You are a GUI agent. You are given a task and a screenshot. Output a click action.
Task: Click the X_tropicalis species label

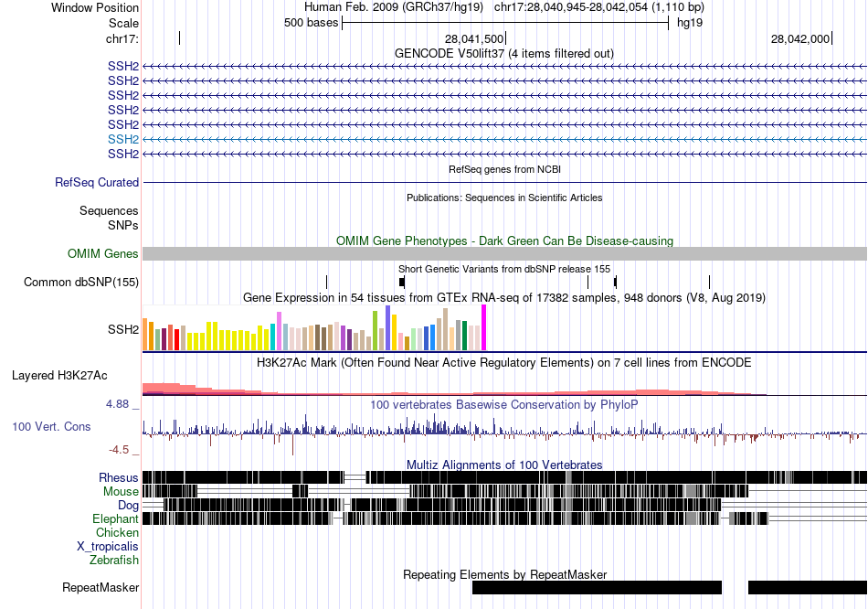[x=108, y=547]
